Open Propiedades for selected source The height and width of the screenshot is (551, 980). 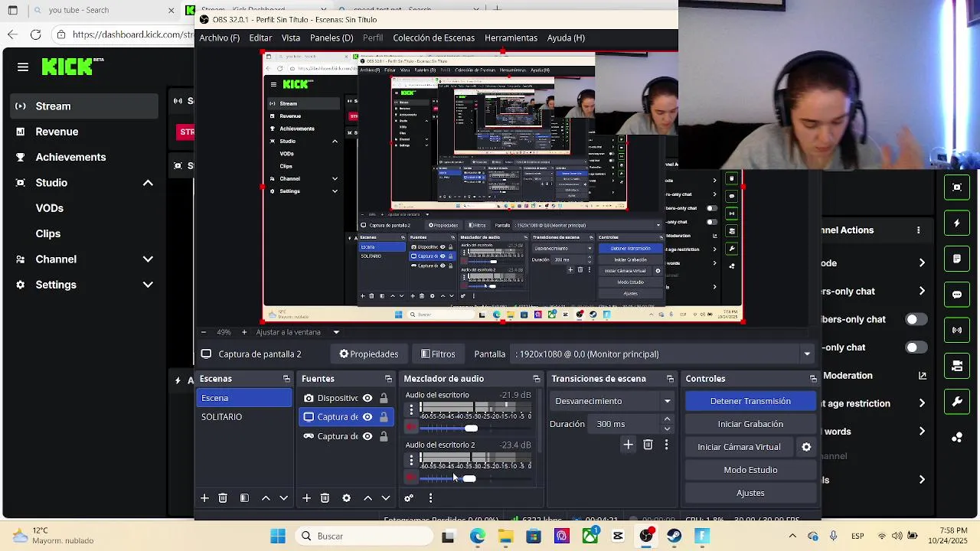(x=369, y=354)
